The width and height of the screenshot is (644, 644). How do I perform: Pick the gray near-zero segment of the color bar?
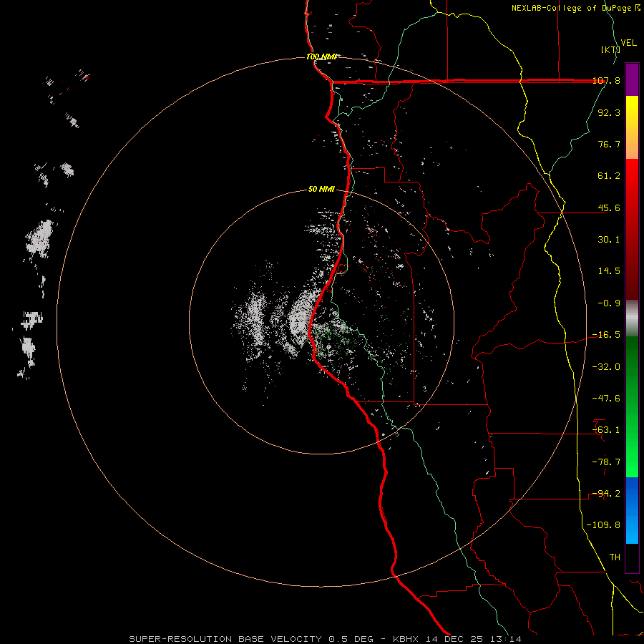632,318
